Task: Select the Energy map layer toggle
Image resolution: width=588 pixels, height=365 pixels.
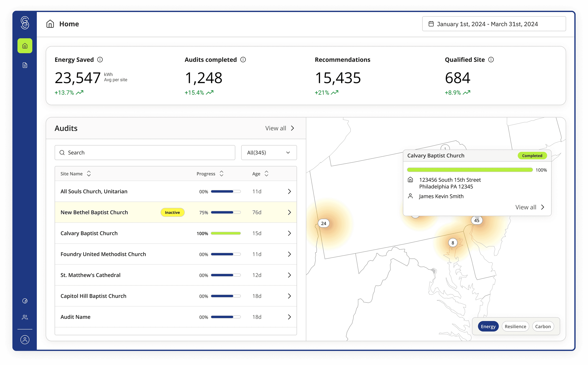Action: [488, 326]
